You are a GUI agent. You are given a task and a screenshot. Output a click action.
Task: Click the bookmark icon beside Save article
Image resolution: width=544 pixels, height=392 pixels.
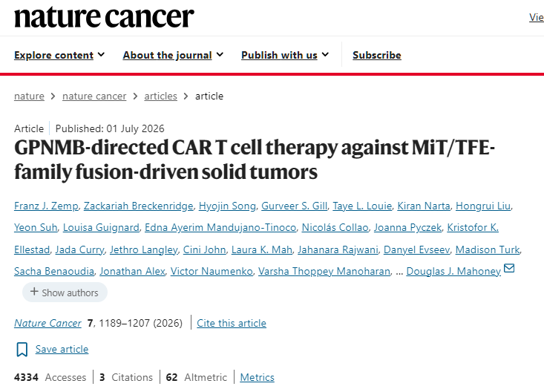(22, 349)
